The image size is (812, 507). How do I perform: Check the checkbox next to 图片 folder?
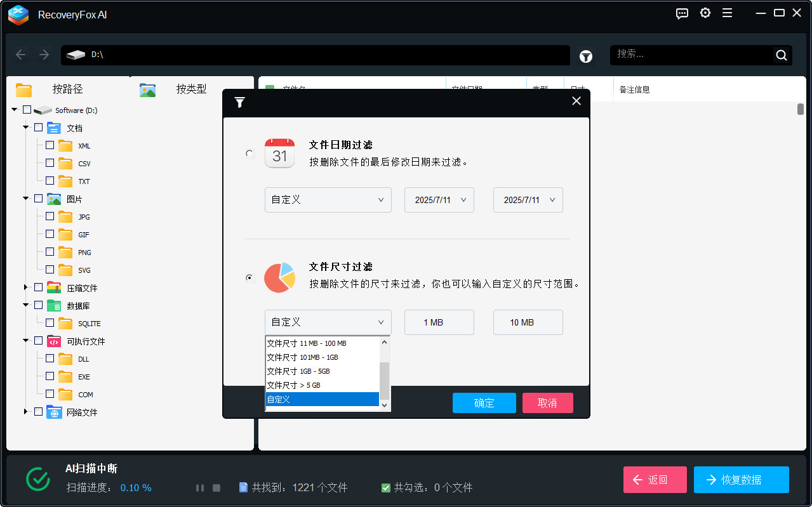click(38, 199)
